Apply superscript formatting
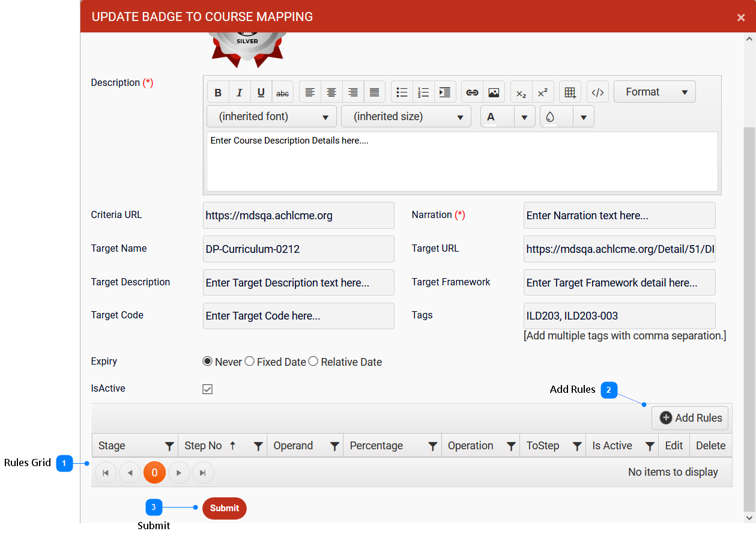 point(543,93)
